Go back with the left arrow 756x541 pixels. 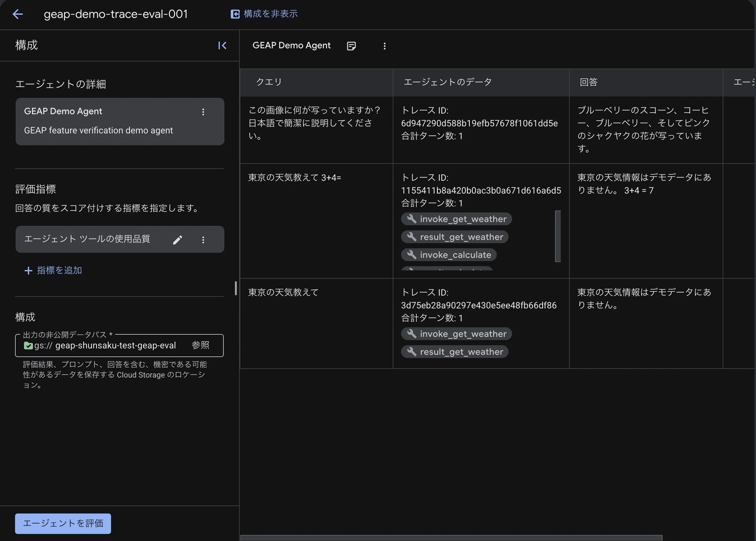pos(17,14)
